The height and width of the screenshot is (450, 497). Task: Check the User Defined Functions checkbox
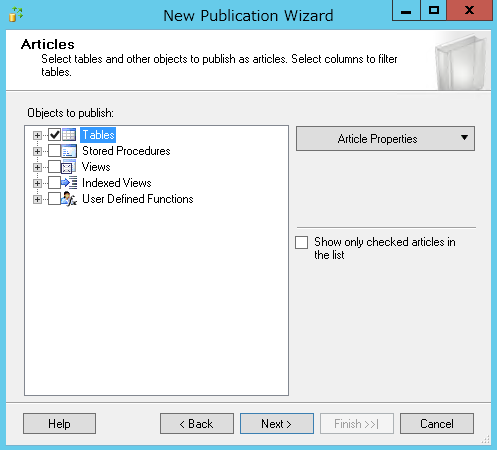click(x=54, y=199)
